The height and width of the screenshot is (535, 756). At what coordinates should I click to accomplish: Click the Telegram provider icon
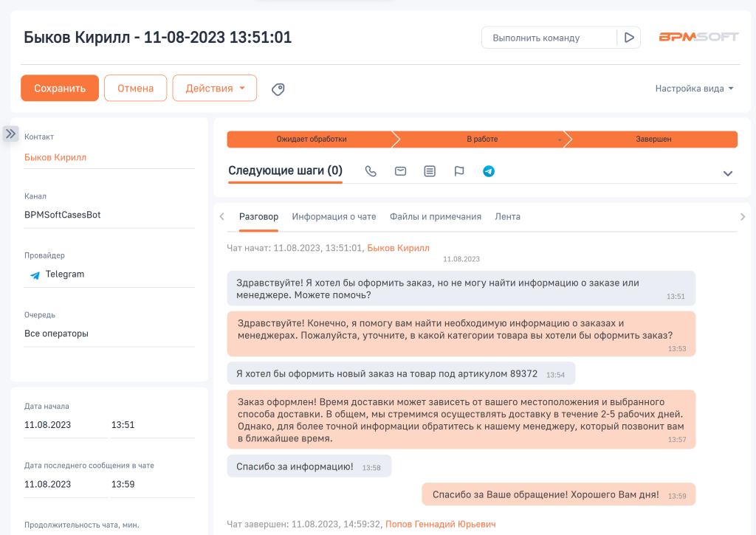[35, 275]
